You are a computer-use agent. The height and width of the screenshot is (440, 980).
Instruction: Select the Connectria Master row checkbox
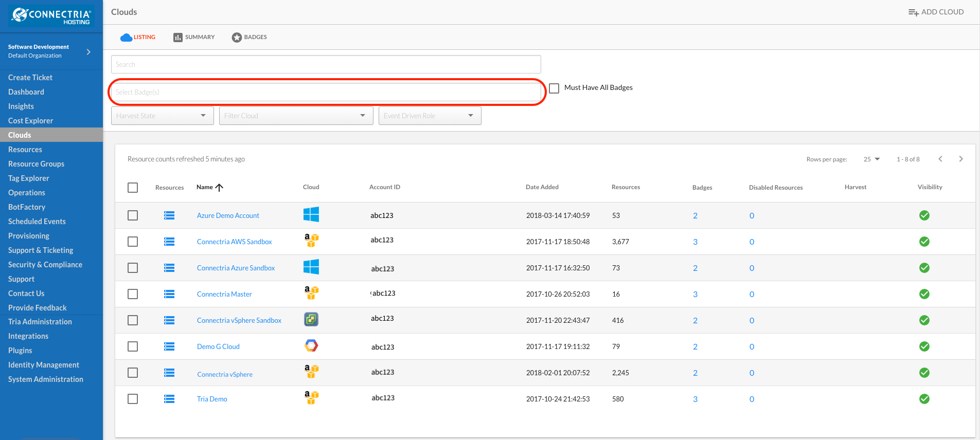pyautogui.click(x=133, y=294)
